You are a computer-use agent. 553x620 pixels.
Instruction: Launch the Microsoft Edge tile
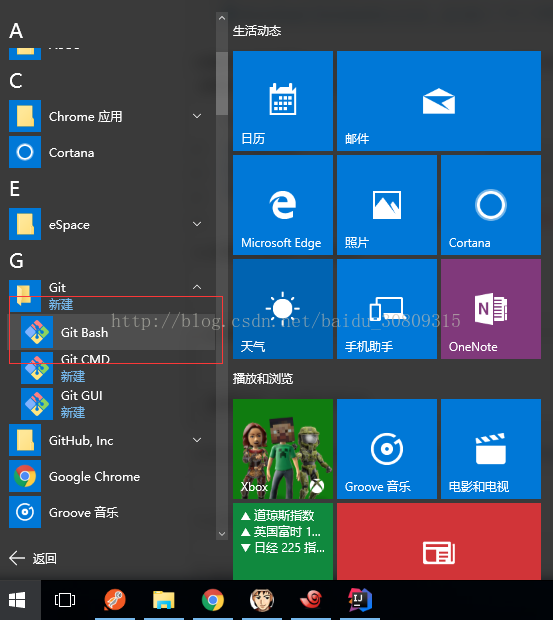tap(283, 205)
